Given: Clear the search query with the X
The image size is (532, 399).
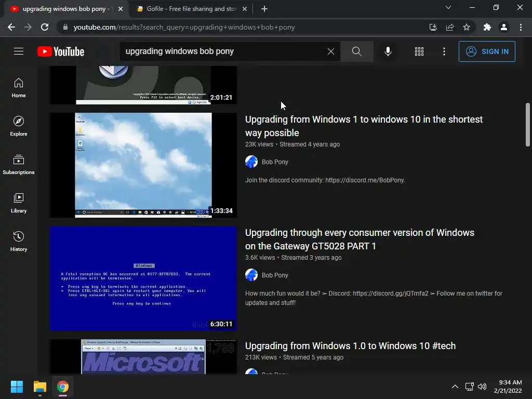Looking at the screenshot, I should pyautogui.click(x=331, y=51).
